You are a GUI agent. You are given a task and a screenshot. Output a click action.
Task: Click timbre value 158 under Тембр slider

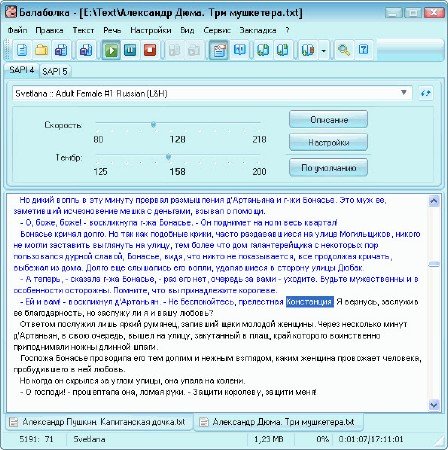coord(177,171)
